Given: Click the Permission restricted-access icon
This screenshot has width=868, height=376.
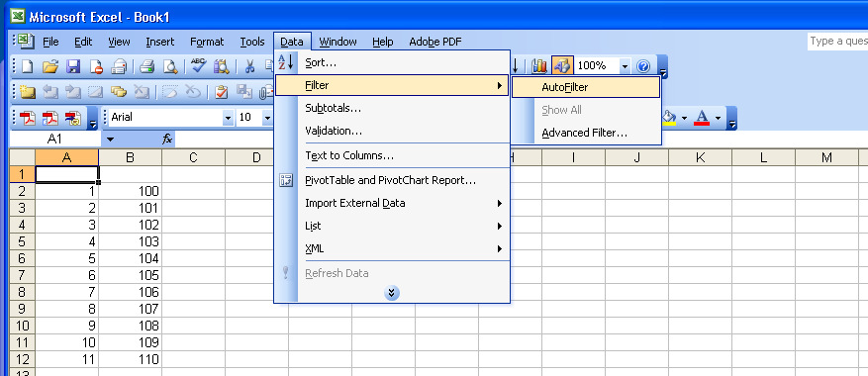Looking at the screenshot, I should [x=96, y=66].
